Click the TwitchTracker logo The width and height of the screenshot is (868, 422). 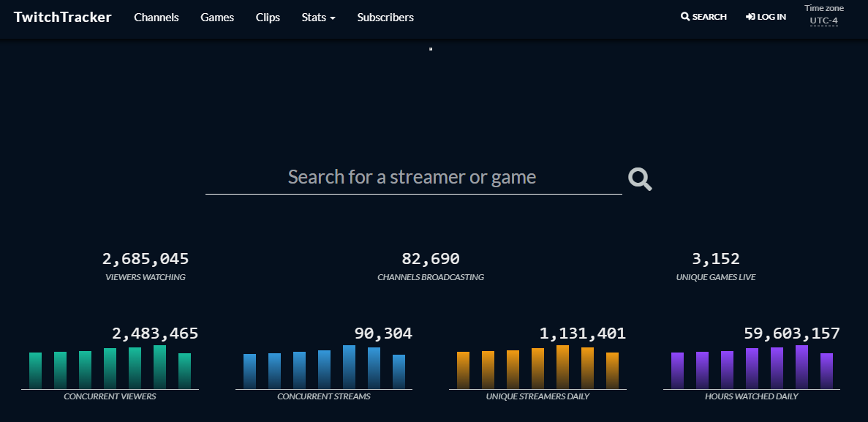(x=63, y=17)
